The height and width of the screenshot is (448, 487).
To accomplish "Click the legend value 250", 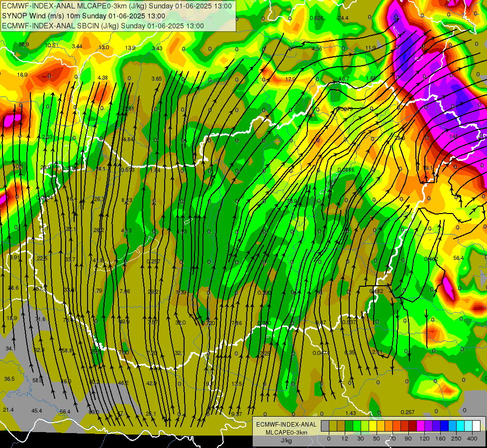I will [x=456, y=439].
